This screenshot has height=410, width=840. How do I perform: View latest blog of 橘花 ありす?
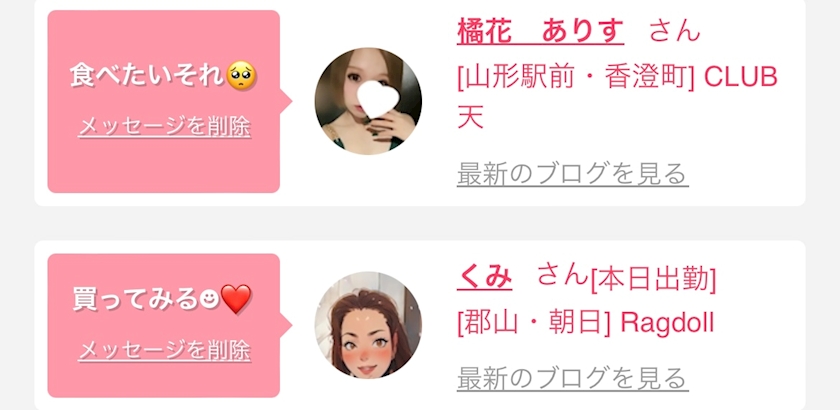pyautogui.click(x=572, y=174)
